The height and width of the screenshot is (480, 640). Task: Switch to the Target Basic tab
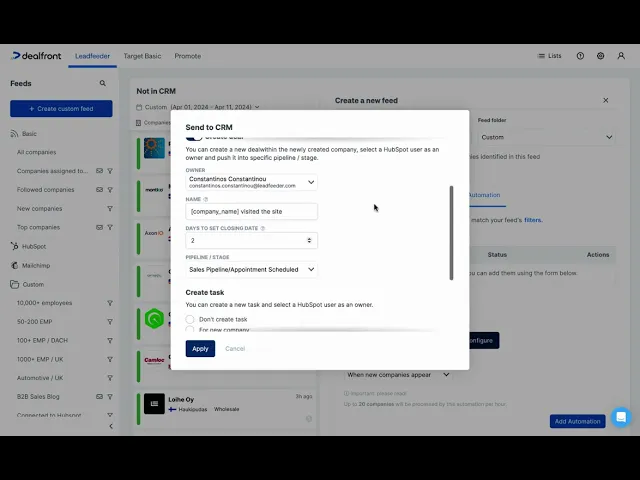pos(142,56)
